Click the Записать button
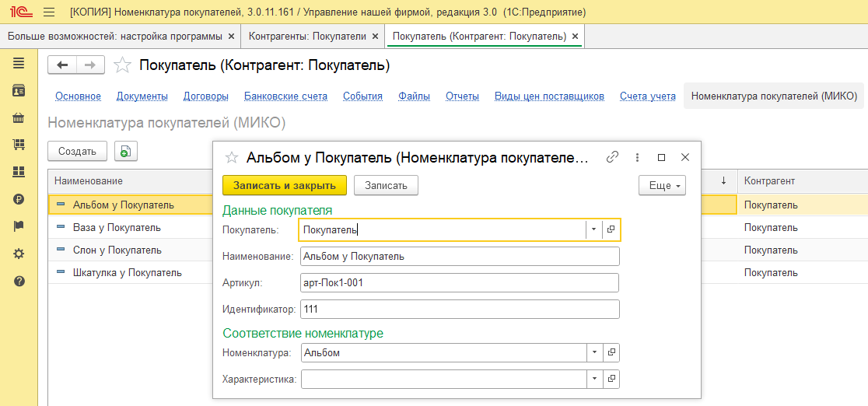 pos(386,186)
